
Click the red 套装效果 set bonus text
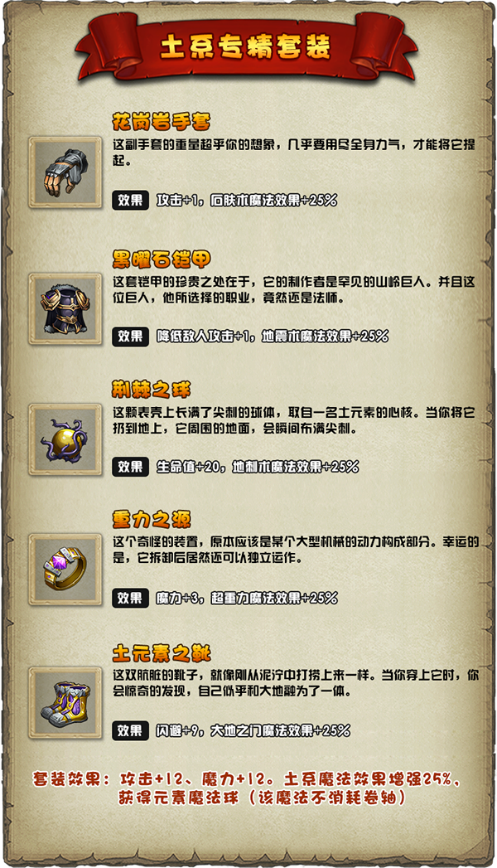point(247,788)
